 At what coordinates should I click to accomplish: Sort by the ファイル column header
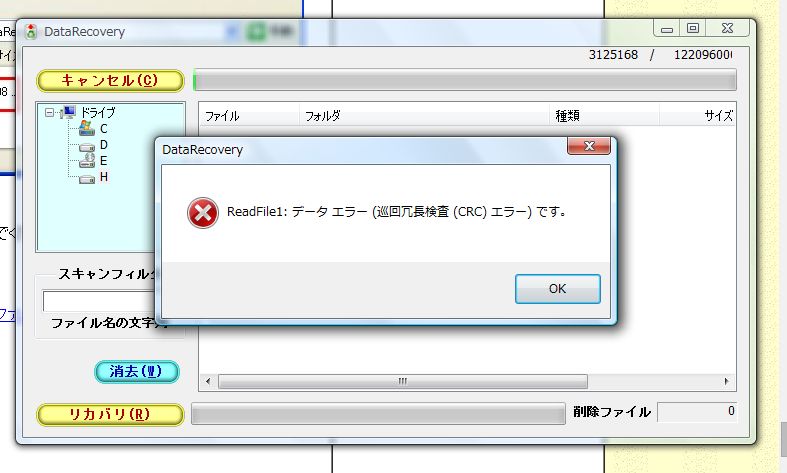tap(249, 116)
